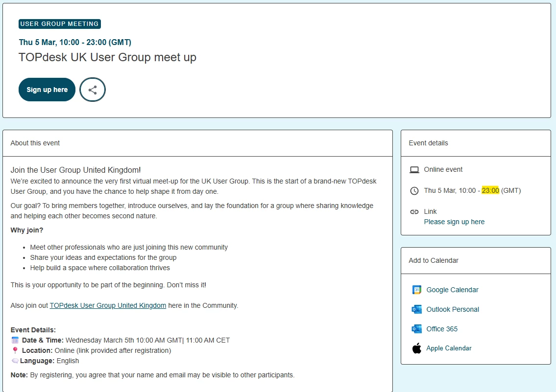This screenshot has width=556, height=392.
Task: Click the highlighted 23:00 time
Action: pyautogui.click(x=490, y=190)
